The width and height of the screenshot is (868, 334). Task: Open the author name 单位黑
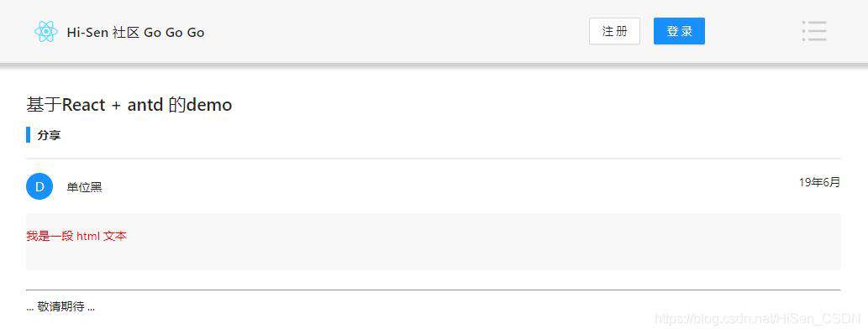click(x=84, y=187)
